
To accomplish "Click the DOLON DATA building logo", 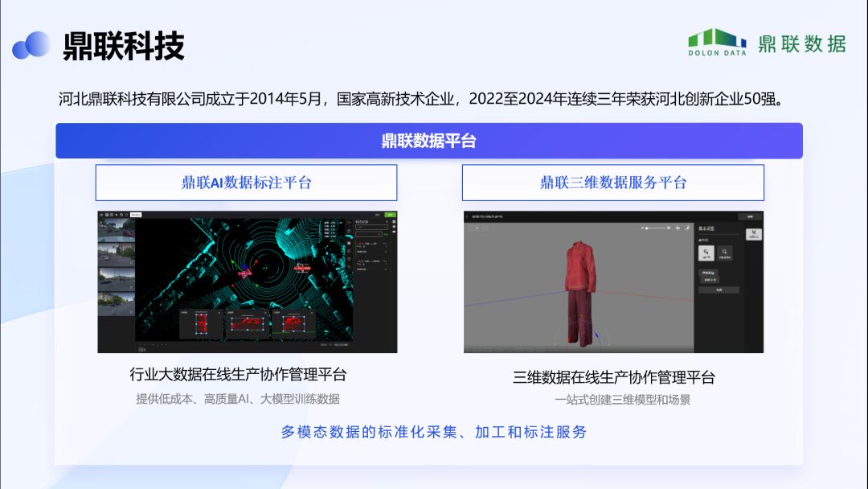I will tap(717, 43).
